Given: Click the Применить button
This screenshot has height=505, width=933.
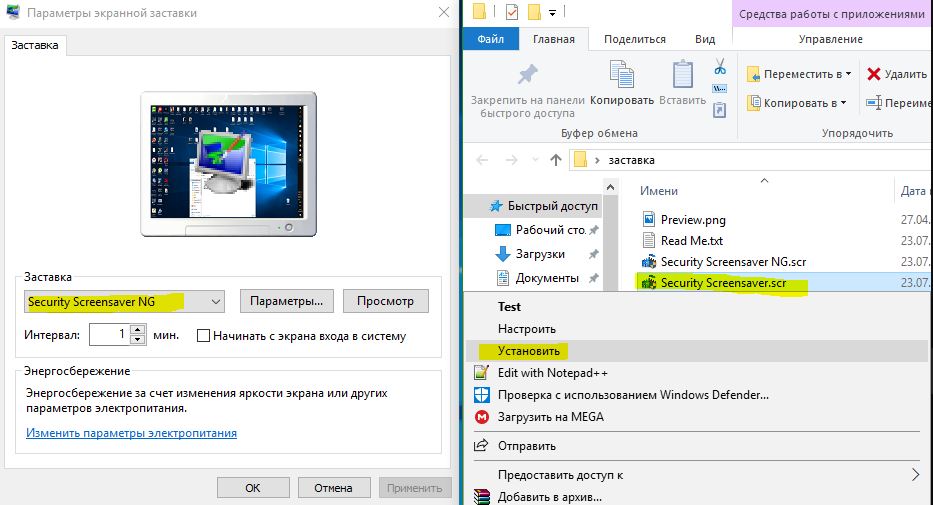Looking at the screenshot, I should click(x=414, y=488).
